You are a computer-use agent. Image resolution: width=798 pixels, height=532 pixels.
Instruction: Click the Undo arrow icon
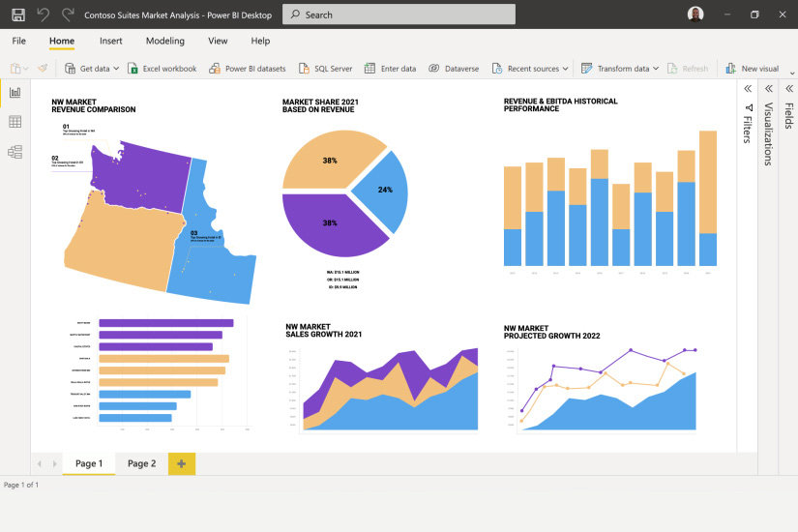(43, 15)
